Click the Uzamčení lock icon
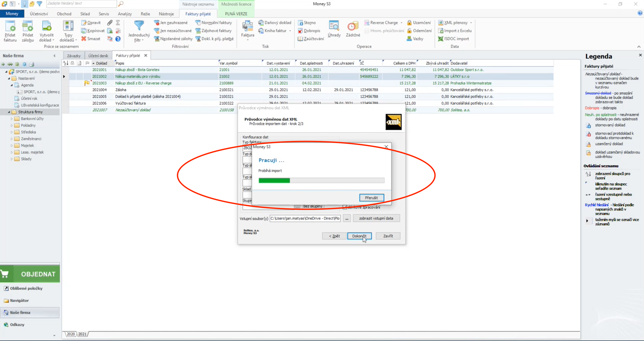Viewport: 644px width, 341px height. [409, 23]
